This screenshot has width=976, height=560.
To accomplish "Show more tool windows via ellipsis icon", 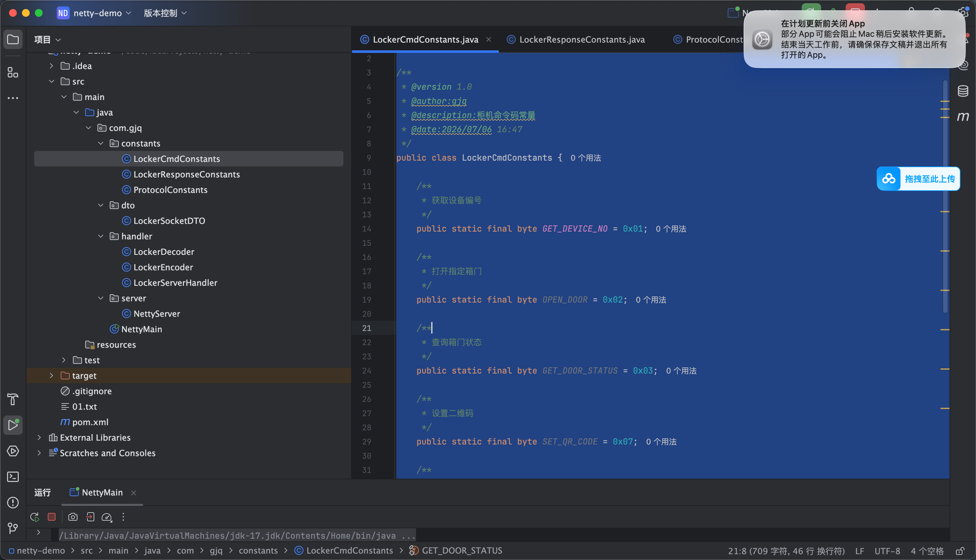I will pos(13,98).
